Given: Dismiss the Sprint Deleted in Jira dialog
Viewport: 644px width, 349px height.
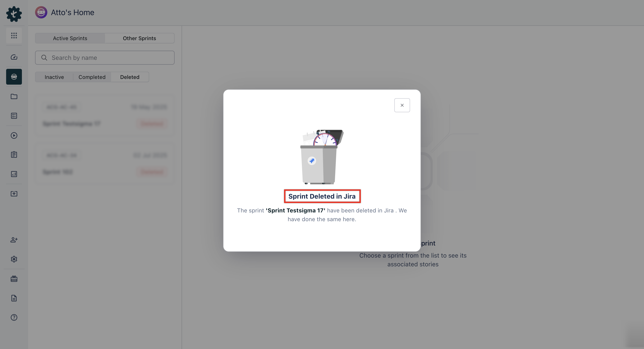Looking at the screenshot, I should 402,105.
